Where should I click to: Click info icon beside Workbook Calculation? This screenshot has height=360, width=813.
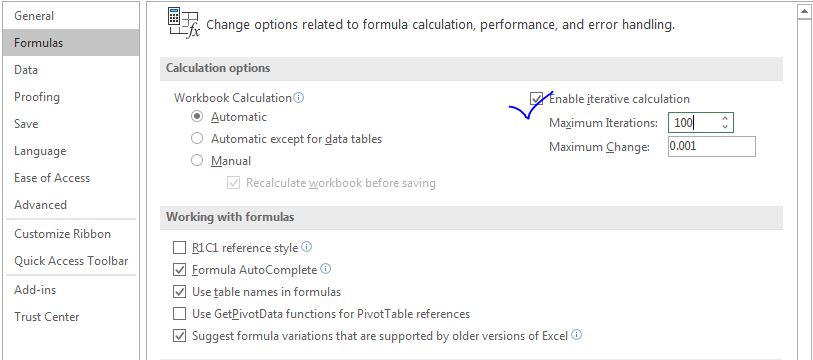pos(299,98)
